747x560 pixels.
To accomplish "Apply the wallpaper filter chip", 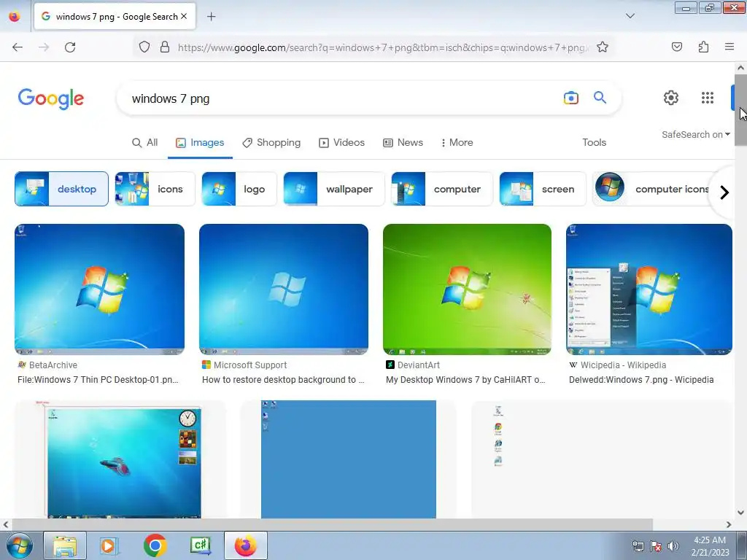I will (x=334, y=189).
